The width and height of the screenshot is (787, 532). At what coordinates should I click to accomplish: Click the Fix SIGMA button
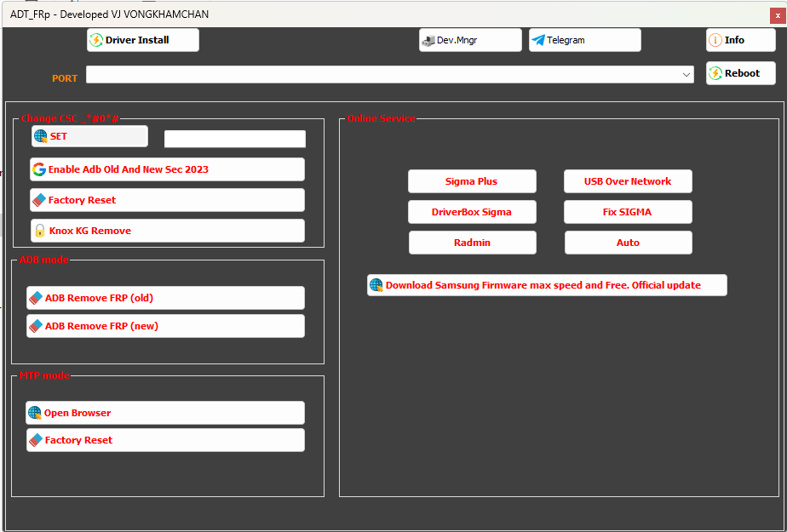[x=628, y=212]
